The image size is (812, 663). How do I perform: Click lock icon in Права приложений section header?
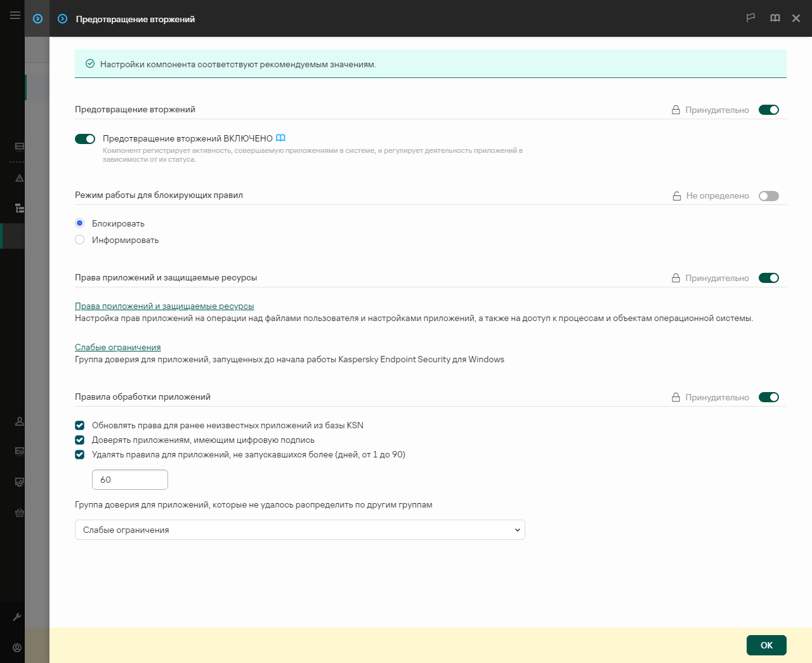(676, 278)
